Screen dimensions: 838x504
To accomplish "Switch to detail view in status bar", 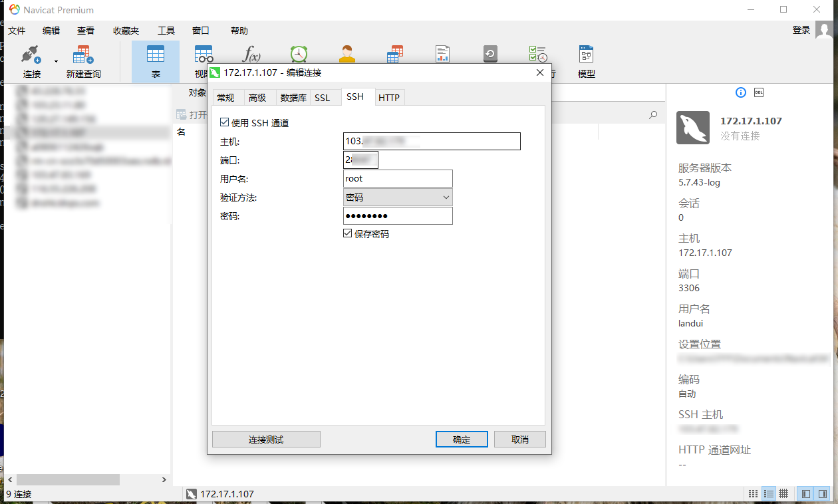I will pos(784,494).
